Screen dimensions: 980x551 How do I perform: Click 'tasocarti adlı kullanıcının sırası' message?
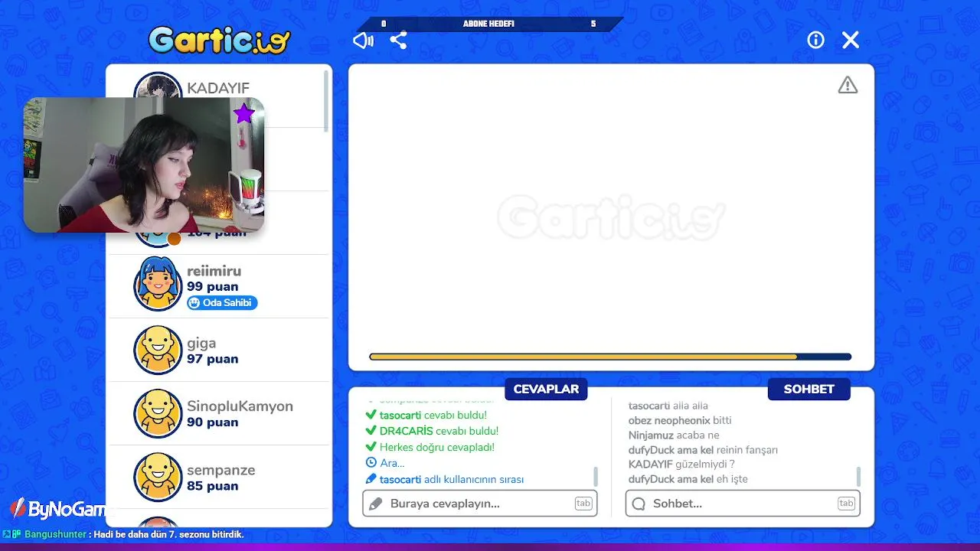[x=452, y=479]
